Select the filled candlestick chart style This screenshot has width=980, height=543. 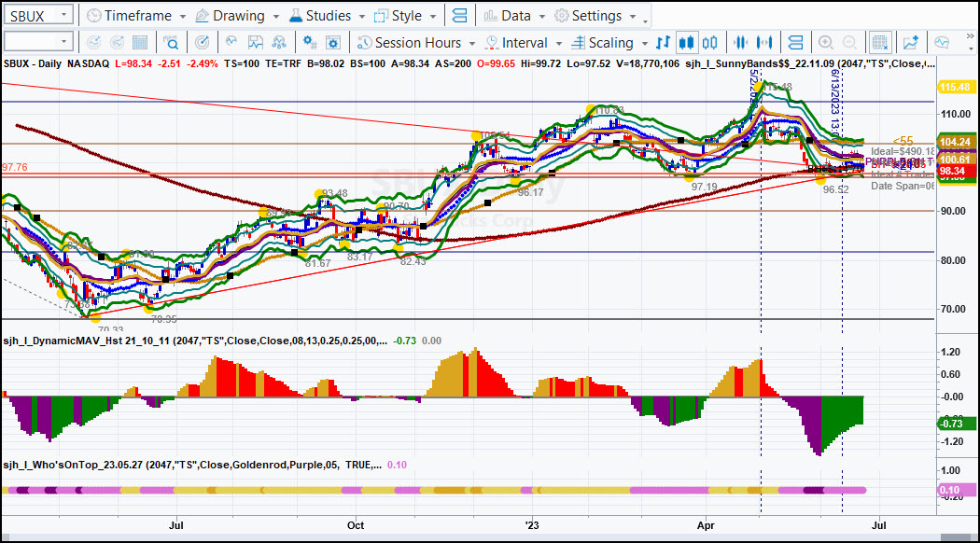point(686,43)
